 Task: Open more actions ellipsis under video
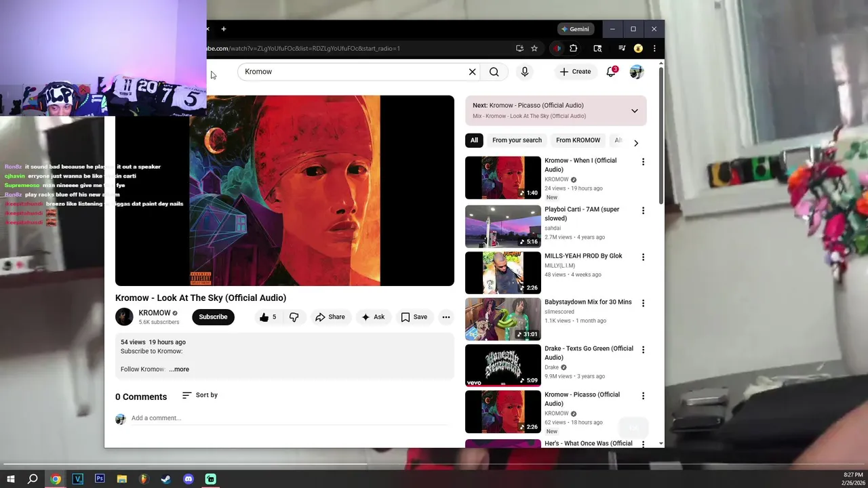tap(446, 317)
